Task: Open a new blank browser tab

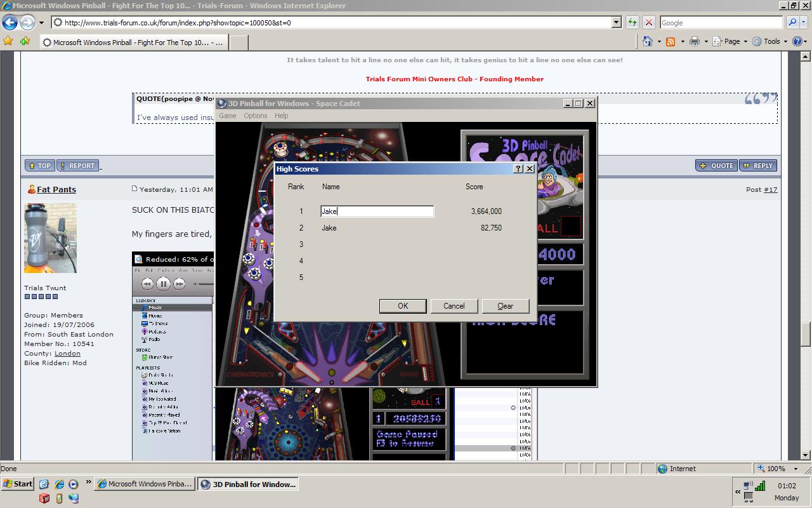Action: click(238, 43)
